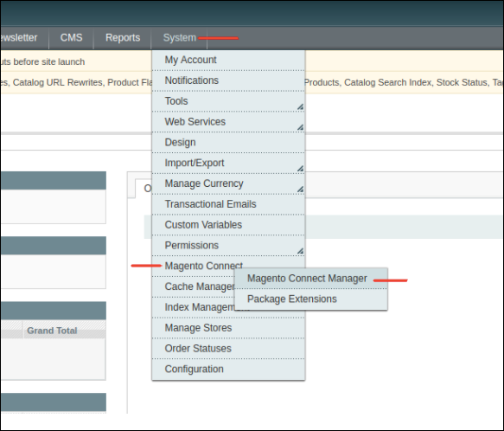Open Index Management entry
This screenshot has height=431, width=504.
(199, 307)
